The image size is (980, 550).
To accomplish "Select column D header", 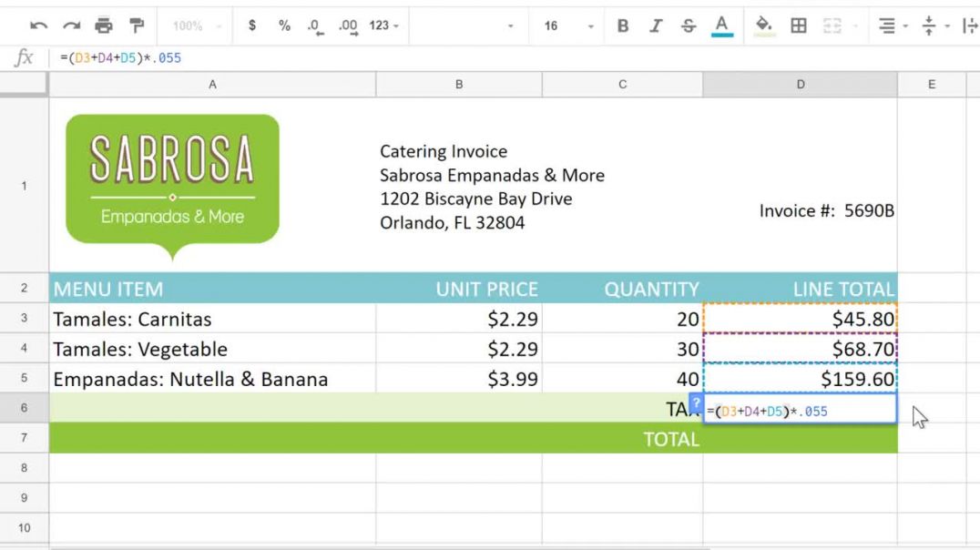I will point(800,85).
